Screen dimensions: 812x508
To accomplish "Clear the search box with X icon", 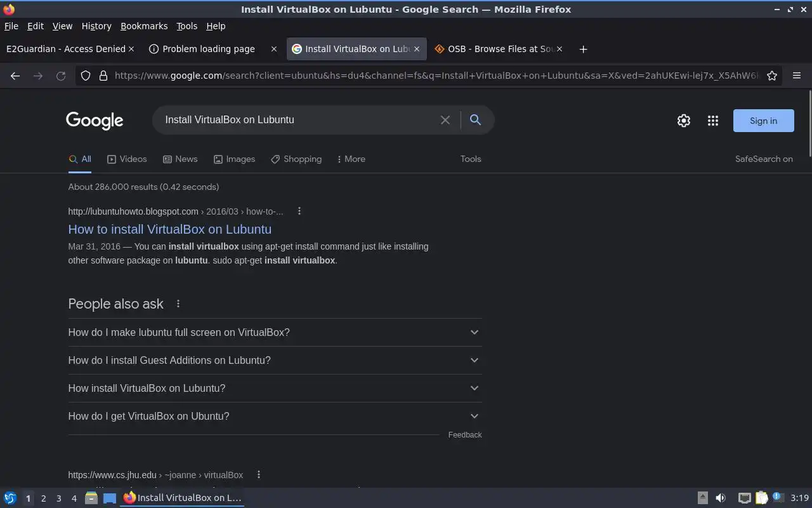I will pos(445,120).
